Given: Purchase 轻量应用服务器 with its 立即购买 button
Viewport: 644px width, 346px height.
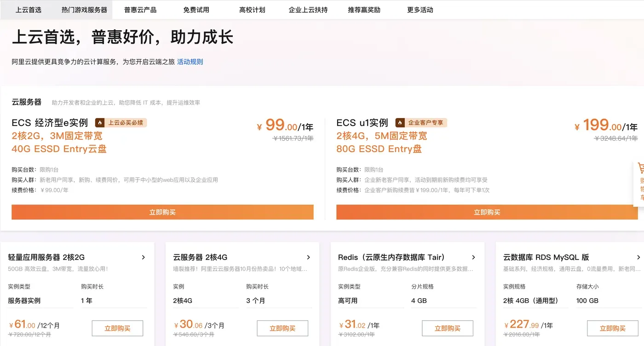Looking at the screenshot, I should pyautogui.click(x=117, y=328).
